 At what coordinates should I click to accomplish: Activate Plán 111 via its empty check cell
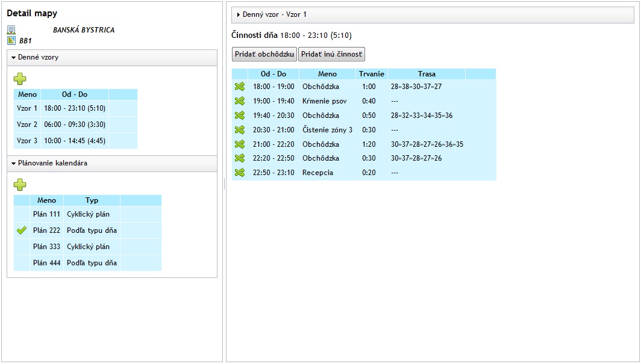coord(22,214)
